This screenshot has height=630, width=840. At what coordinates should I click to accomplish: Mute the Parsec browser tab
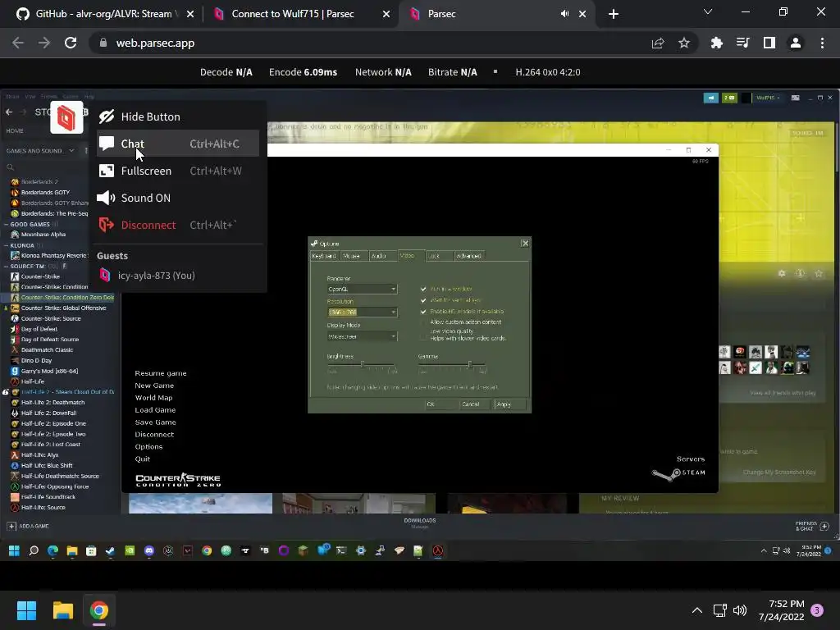[x=564, y=14]
